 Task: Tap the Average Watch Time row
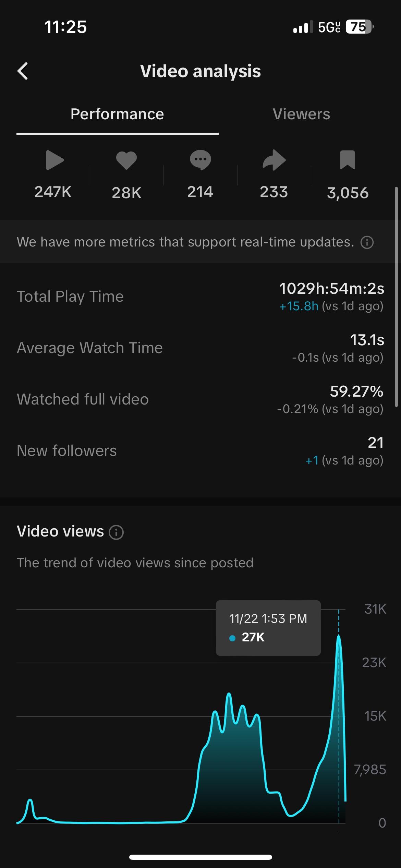tap(200, 348)
